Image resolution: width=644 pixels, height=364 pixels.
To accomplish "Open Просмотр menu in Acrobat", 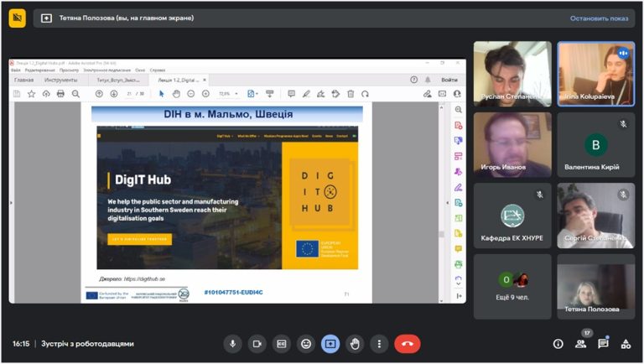I will click(69, 70).
